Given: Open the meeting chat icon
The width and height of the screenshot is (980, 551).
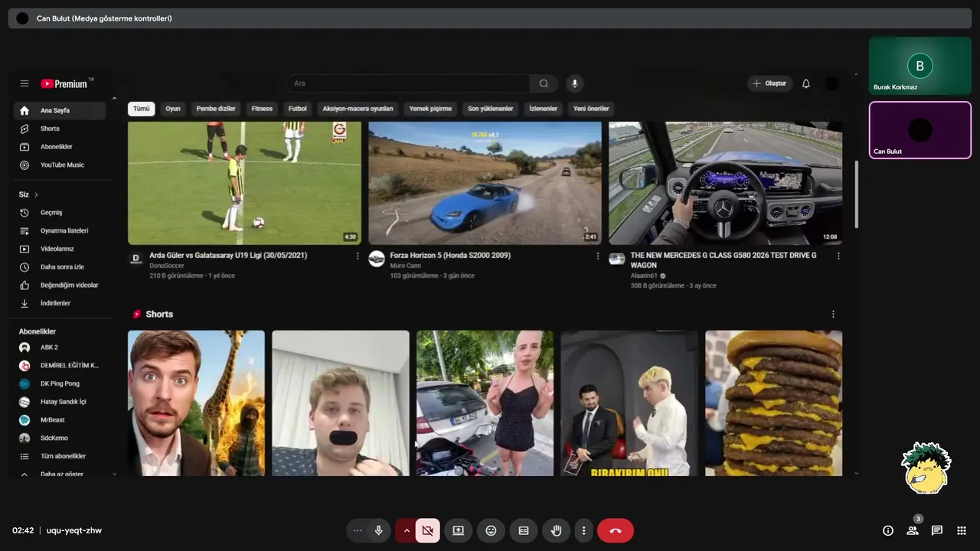Looking at the screenshot, I should pyautogui.click(x=937, y=530).
